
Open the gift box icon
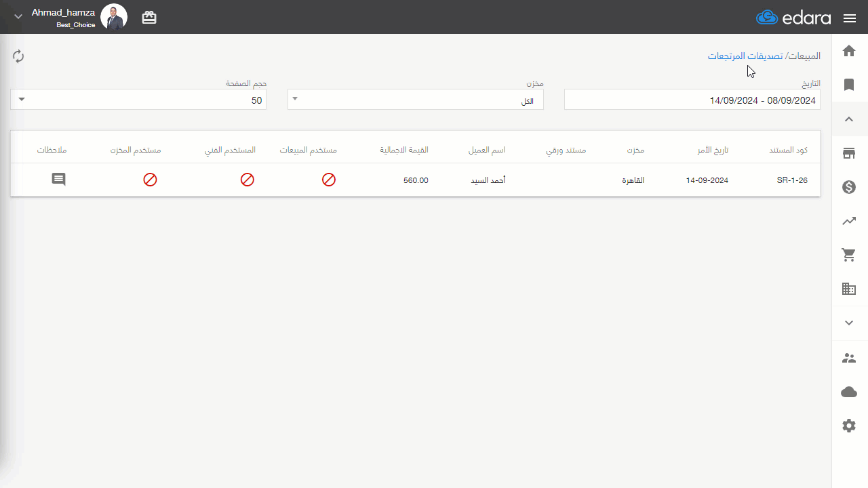[149, 18]
